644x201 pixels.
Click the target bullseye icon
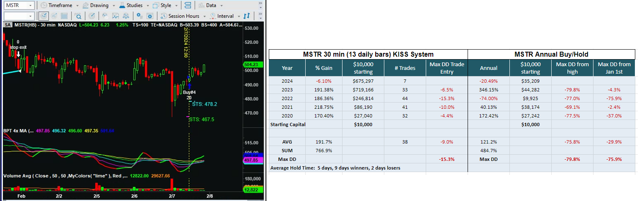click(x=92, y=16)
